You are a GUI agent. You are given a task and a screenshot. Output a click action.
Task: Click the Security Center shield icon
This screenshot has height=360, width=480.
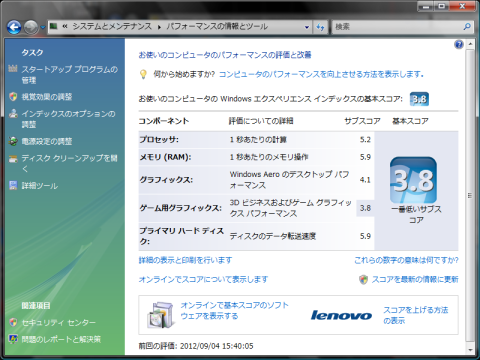coord(13,322)
